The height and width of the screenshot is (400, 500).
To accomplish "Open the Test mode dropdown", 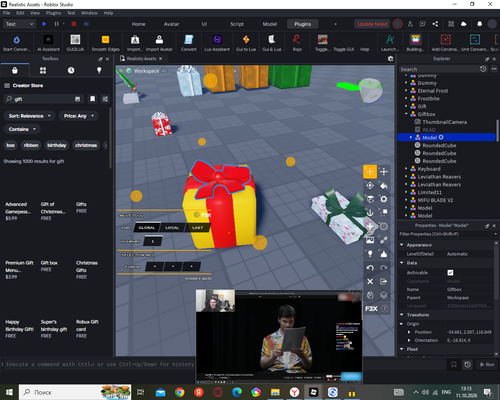I will [19, 24].
